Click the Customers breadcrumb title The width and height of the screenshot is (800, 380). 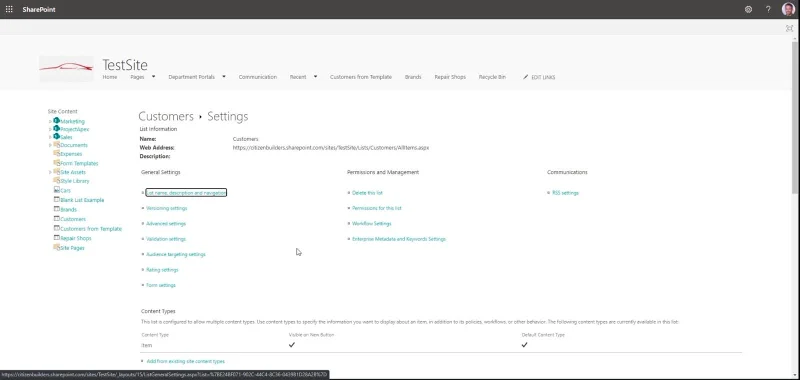pos(166,116)
